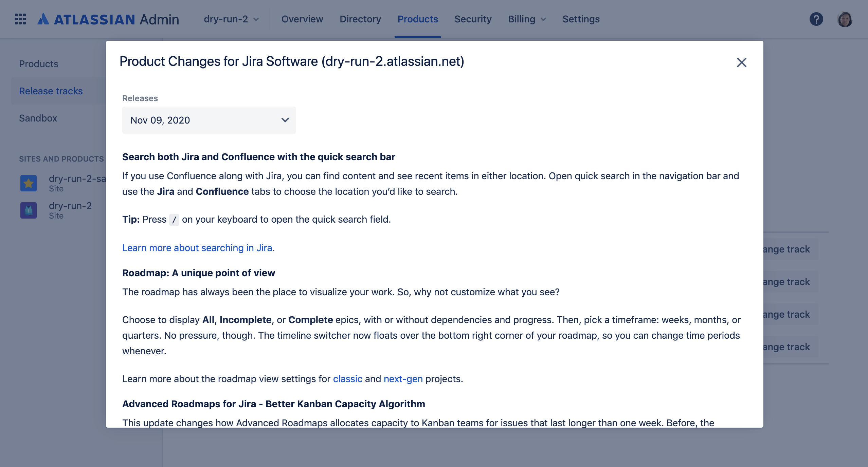Image resolution: width=868 pixels, height=467 pixels.
Task: Click the Atlassian Admin logo
Action: click(x=108, y=19)
